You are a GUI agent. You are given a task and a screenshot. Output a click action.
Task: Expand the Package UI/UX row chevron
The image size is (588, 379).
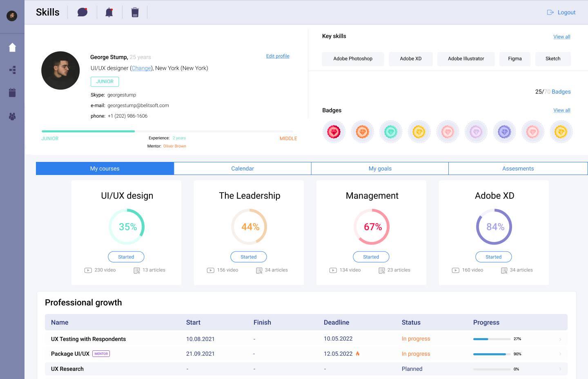click(560, 354)
